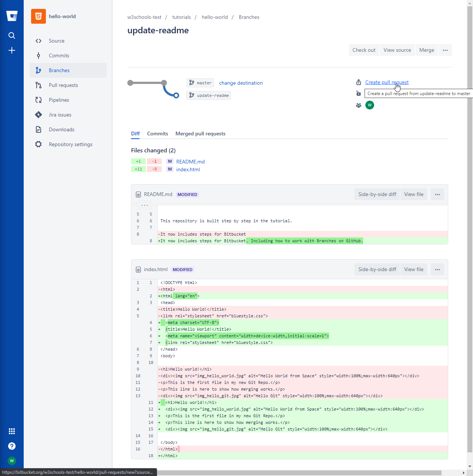
Task: Open Jira issues from the sidebar
Action: (x=38, y=115)
